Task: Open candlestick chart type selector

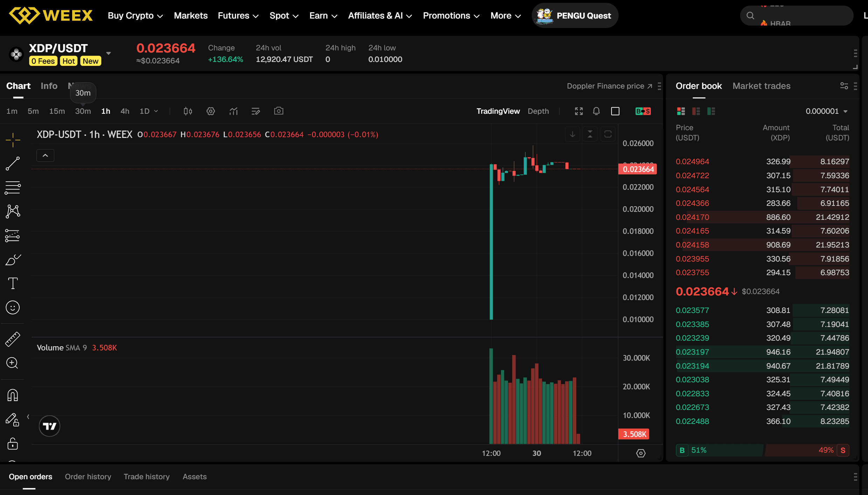Action: (x=188, y=111)
